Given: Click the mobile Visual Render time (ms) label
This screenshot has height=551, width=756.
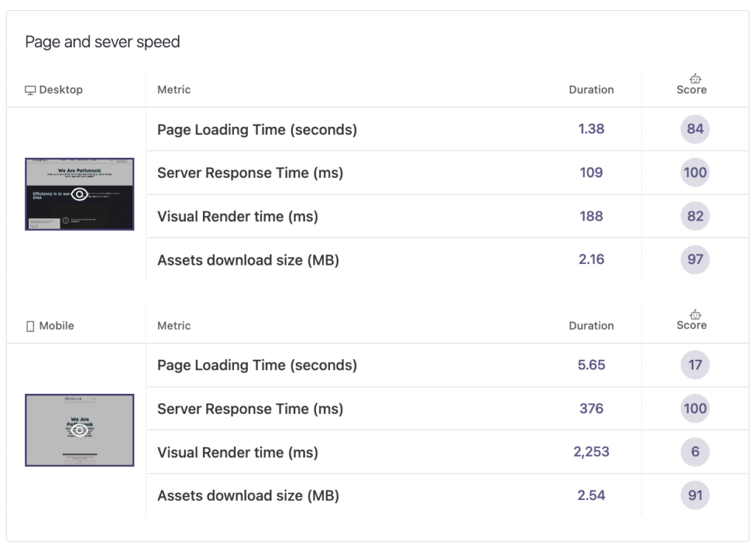Looking at the screenshot, I should [x=237, y=452].
